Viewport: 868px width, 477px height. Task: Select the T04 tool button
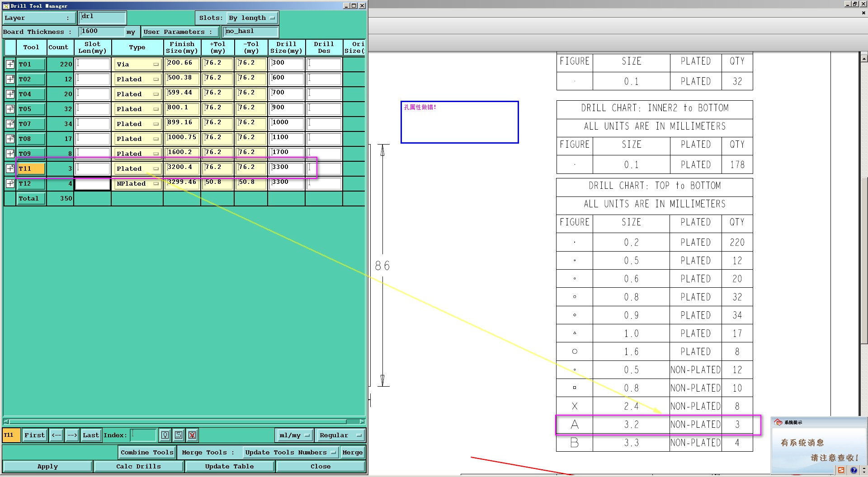pyautogui.click(x=31, y=94)
